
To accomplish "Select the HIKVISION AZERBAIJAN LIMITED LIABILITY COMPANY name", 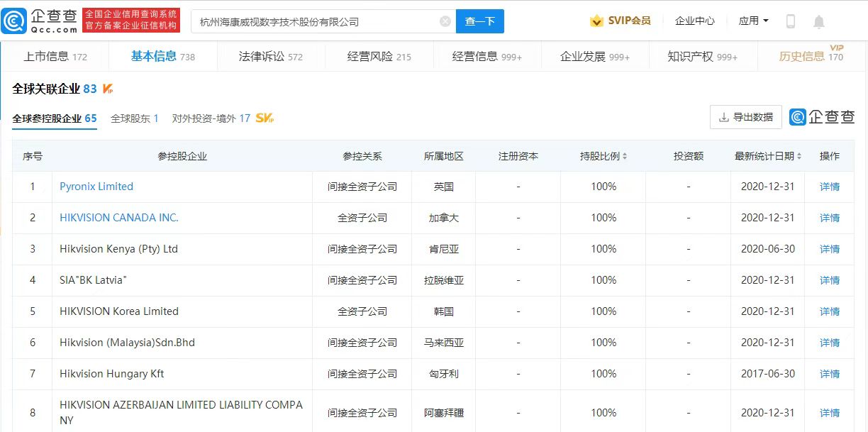I will [181, 413].
